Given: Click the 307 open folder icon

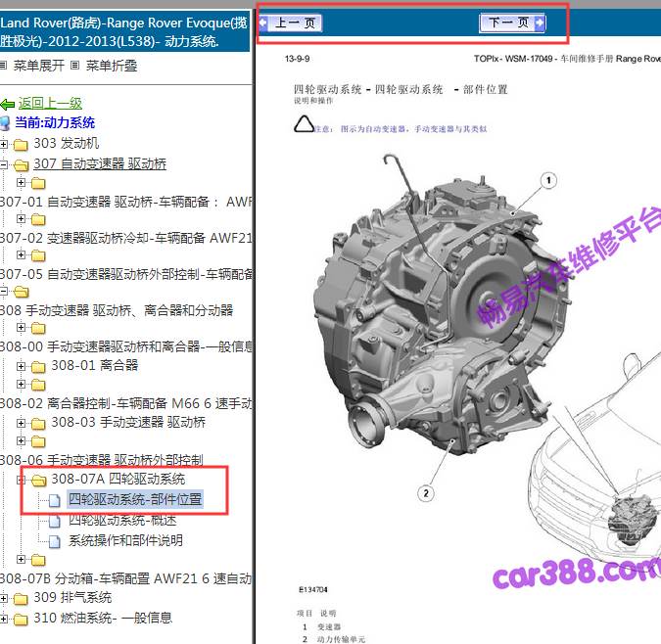Looking at the screenshot, I should pos(22,165).
